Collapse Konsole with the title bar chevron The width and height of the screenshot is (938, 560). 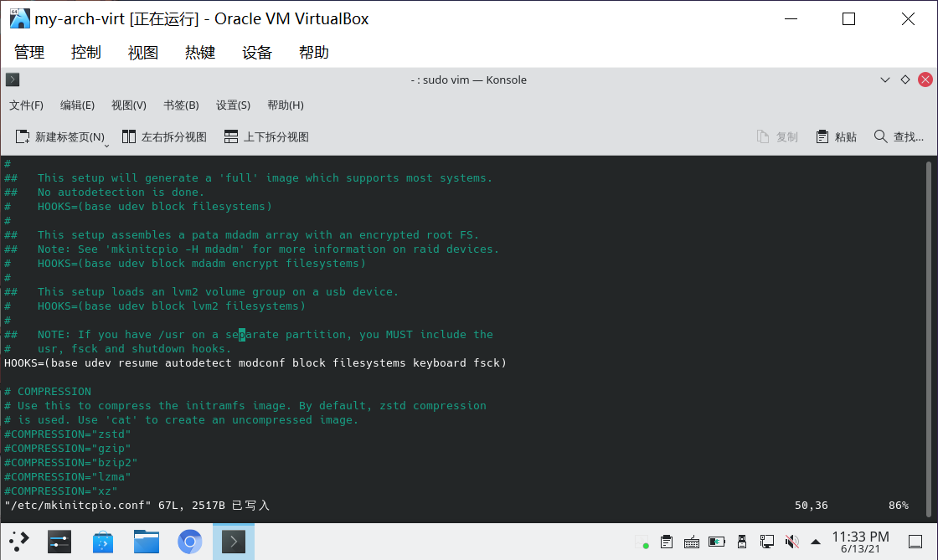point(885,80)
